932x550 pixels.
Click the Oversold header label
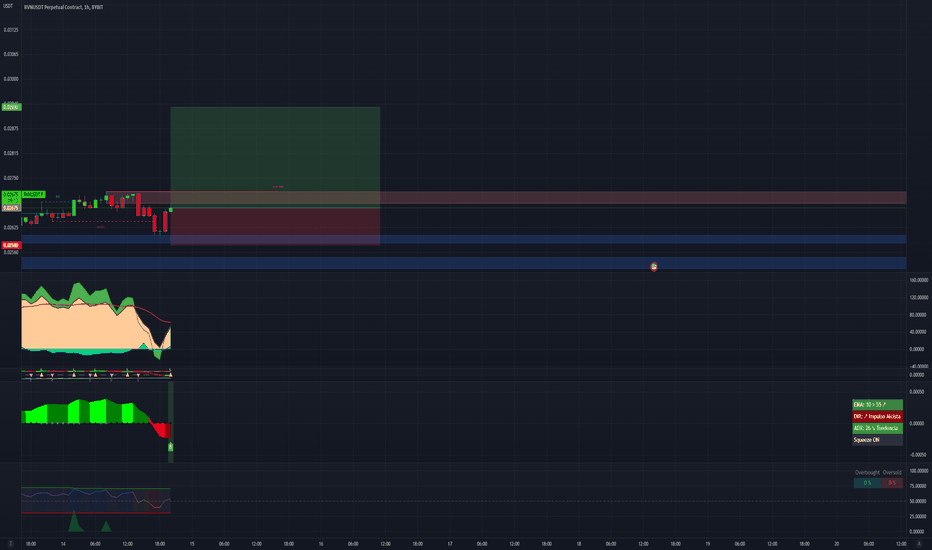892,473
